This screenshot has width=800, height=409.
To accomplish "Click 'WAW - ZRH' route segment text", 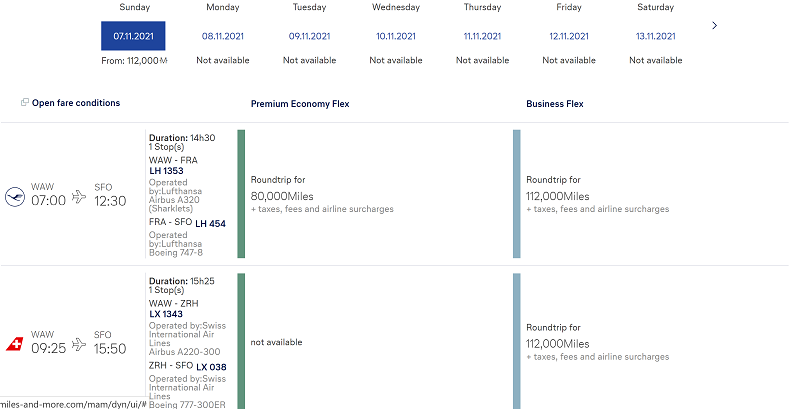I will coord(173,303).
